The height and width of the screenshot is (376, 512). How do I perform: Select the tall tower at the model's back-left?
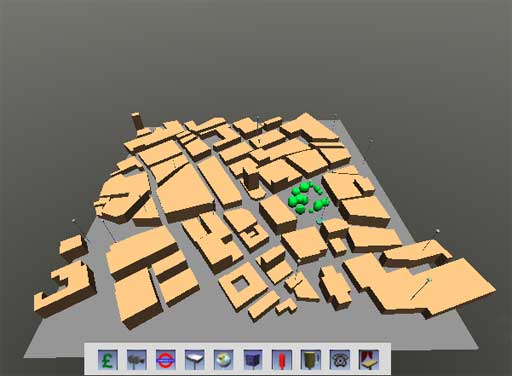point(137,121)
